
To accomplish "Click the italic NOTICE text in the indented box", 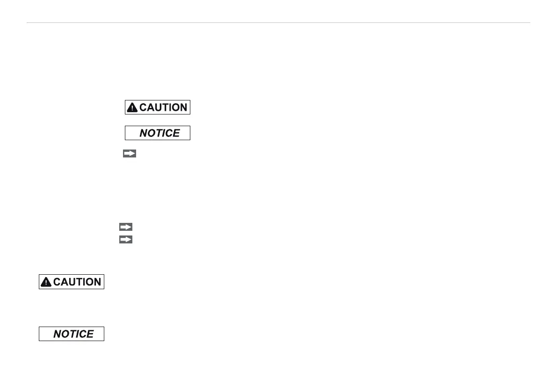I will click(159, 133).
